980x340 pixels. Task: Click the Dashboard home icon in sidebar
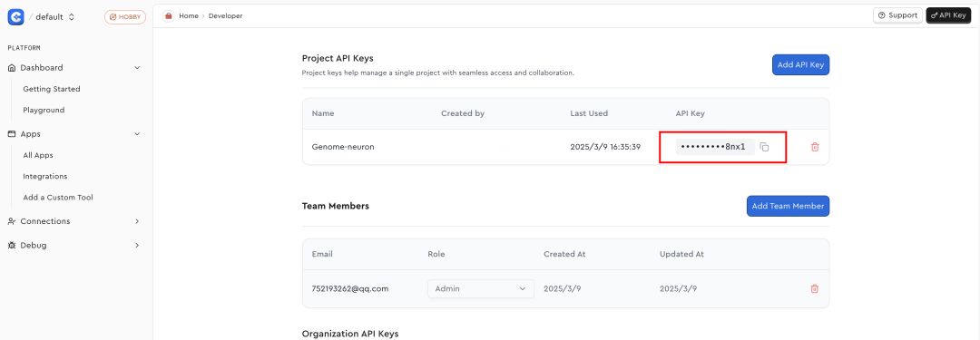click(x=11, y=67)
